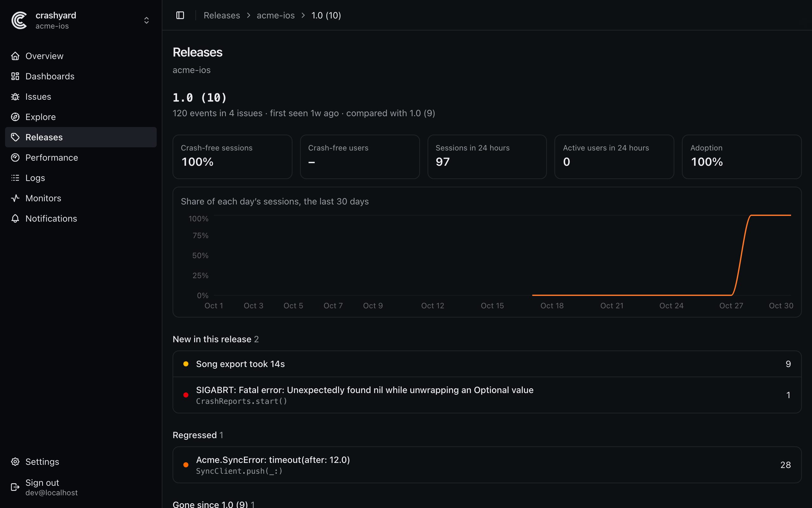
Task: Open the Acme.SyncError timeout issue
Action: (487, 465)
